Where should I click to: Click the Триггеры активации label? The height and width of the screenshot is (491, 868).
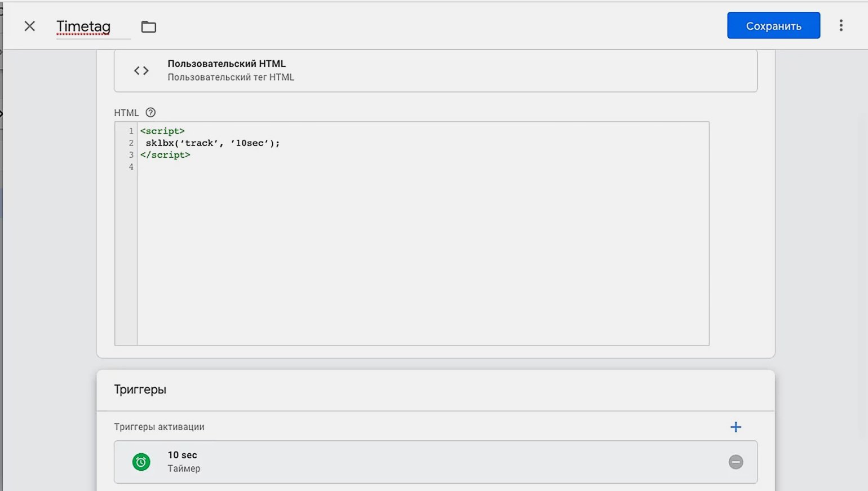point(159,427)
